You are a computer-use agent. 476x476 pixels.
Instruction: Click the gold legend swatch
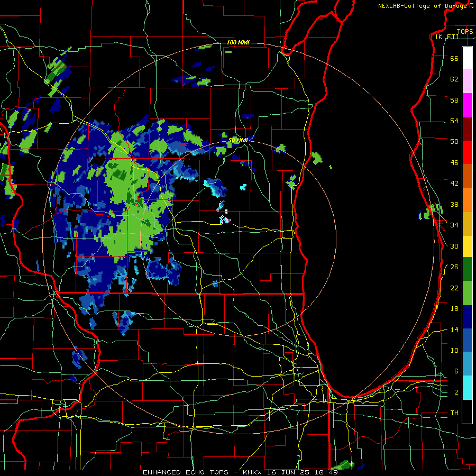tap(467, 223)
